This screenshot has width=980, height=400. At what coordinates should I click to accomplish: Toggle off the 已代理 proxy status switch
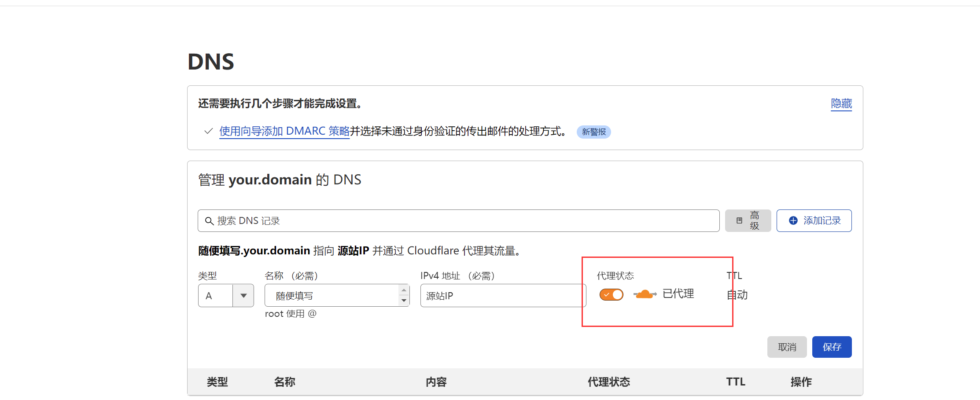click(x=611, y=294)
